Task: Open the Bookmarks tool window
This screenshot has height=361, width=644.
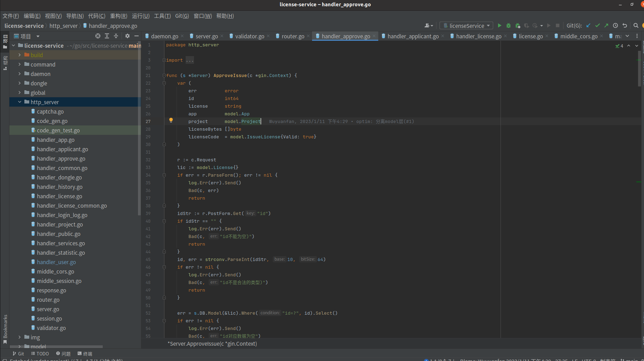Action: 5,329
